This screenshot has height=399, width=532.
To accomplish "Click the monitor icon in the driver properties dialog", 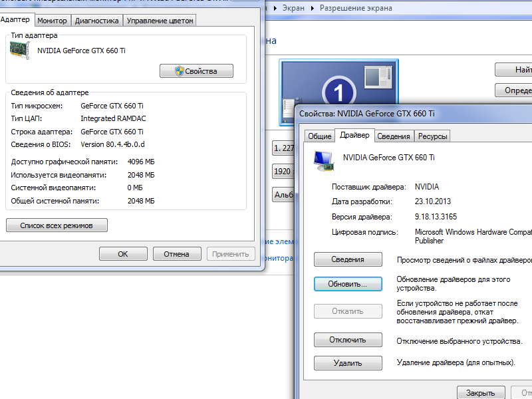I will (x=324, y=161).
